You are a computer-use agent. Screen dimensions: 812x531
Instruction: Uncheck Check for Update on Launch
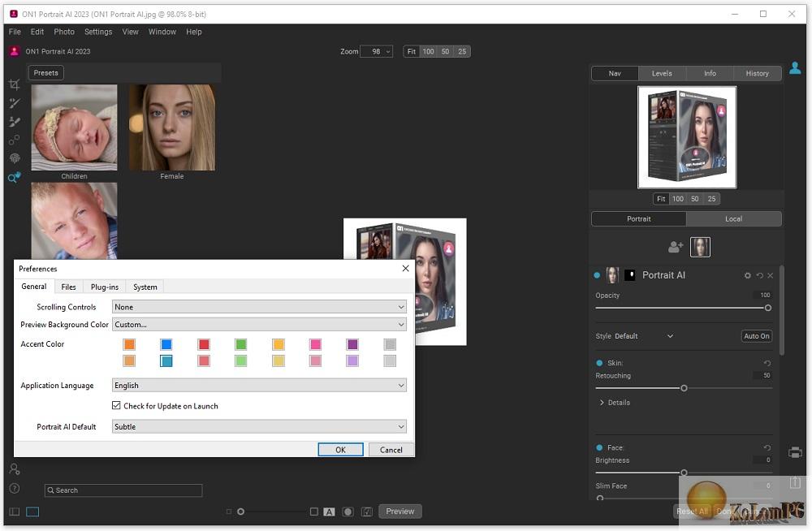click(x=116, y=406)
